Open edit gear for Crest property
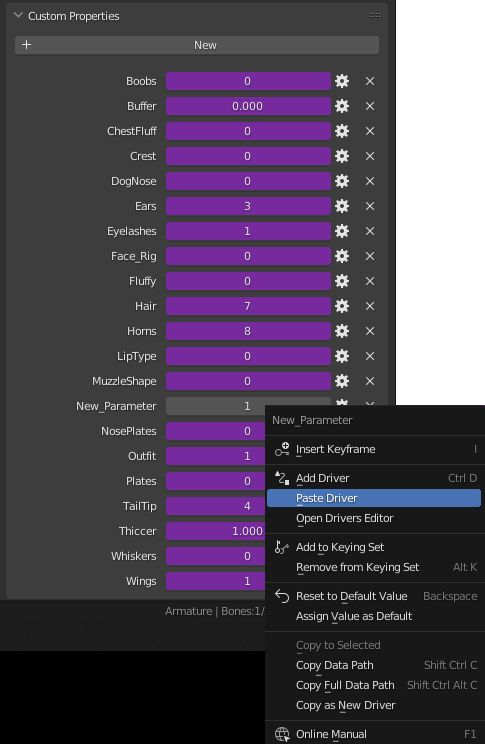 [342, 156]
